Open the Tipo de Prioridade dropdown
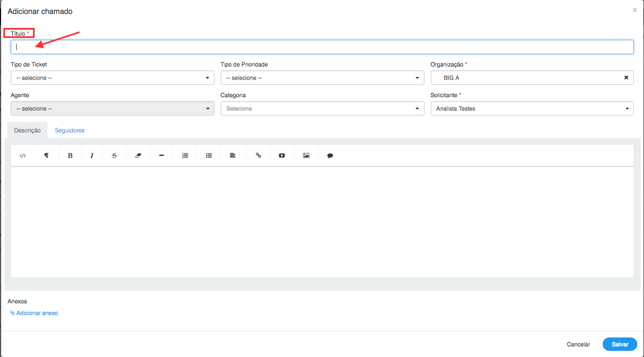 click(322, 78)
